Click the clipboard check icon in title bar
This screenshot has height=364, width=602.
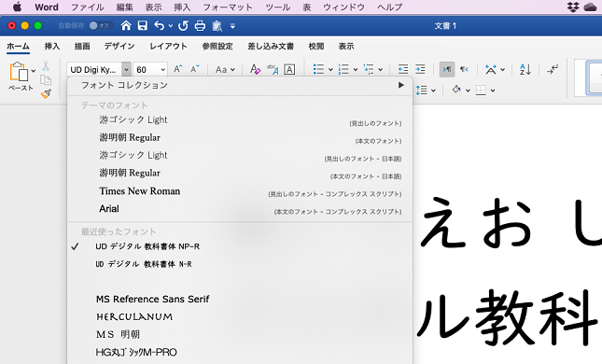tap(217, 26)
